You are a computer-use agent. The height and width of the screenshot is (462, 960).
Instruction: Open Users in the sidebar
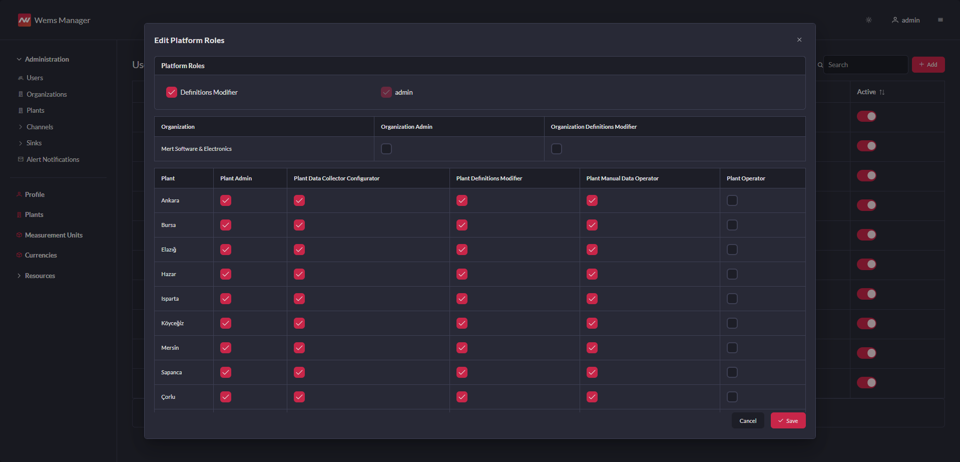(x=34, y=78)
